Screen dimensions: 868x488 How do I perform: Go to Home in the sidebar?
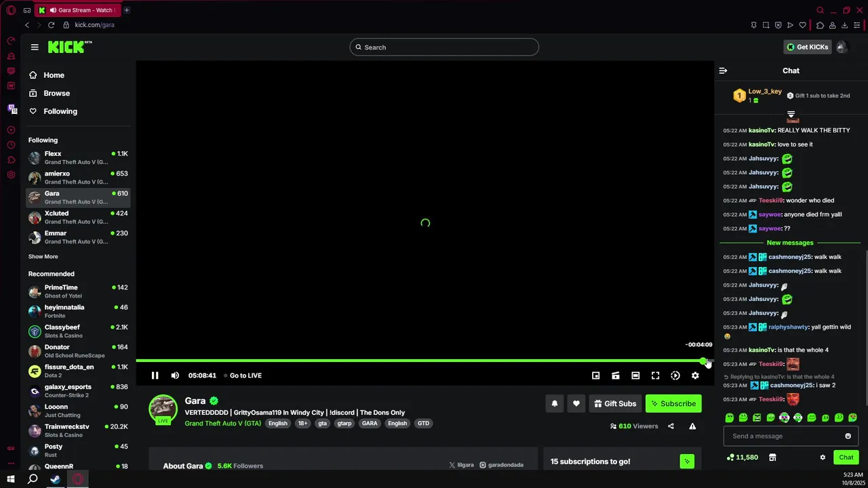[54, 75]
